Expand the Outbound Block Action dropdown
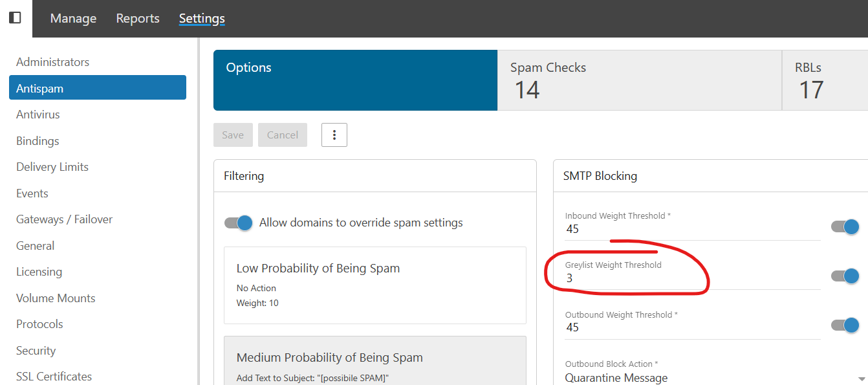 coord(711,378)
